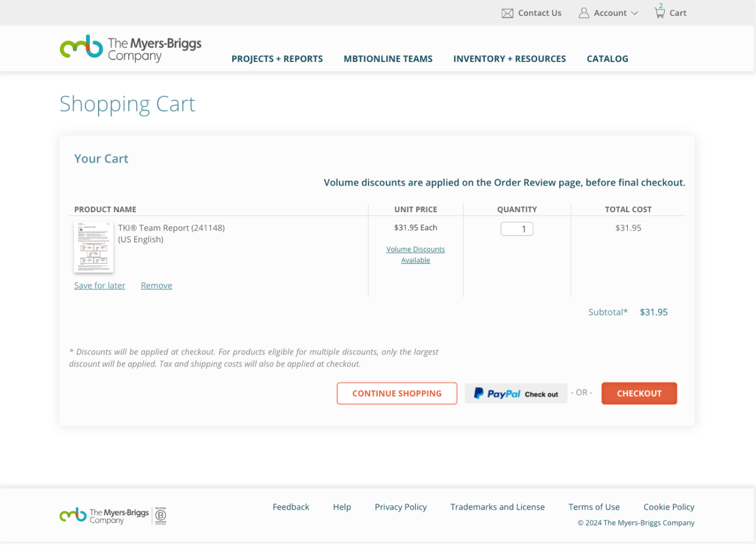The height and width of the screenshot is (545, 756).
Task: Click the PRODUCT NAME column header
Action: coord(105,209)
